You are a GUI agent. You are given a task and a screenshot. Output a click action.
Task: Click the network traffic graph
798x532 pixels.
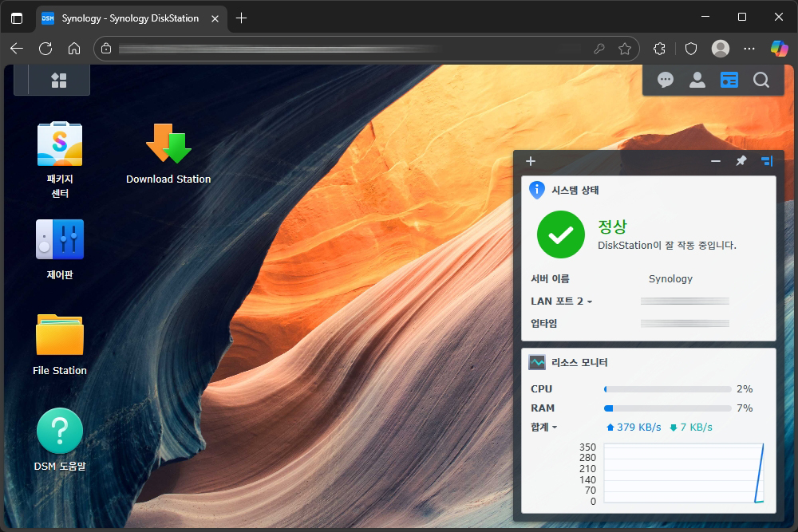684,474
